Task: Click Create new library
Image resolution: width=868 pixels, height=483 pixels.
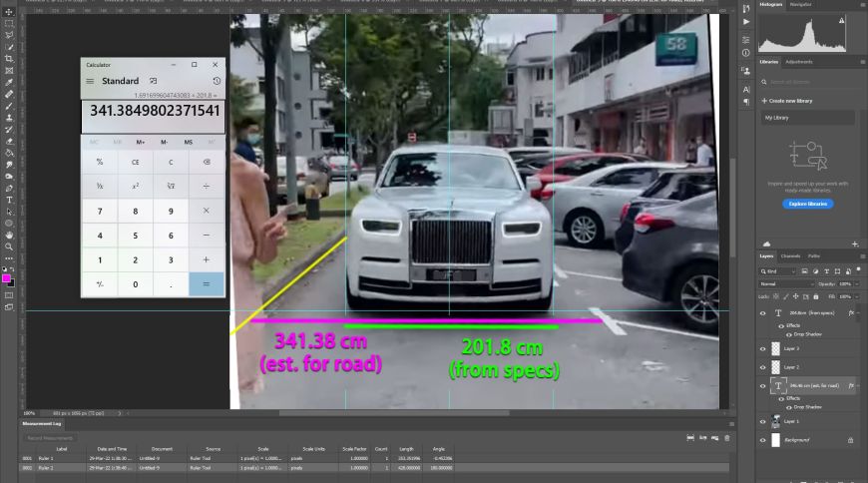Action: tap(786, 101)
